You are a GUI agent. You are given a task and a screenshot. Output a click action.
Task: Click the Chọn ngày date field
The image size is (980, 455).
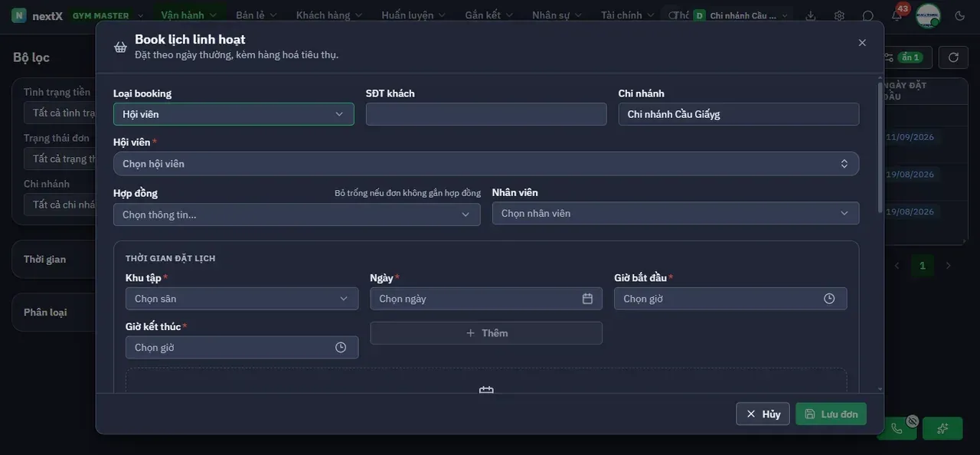click(x=486, y=299)
